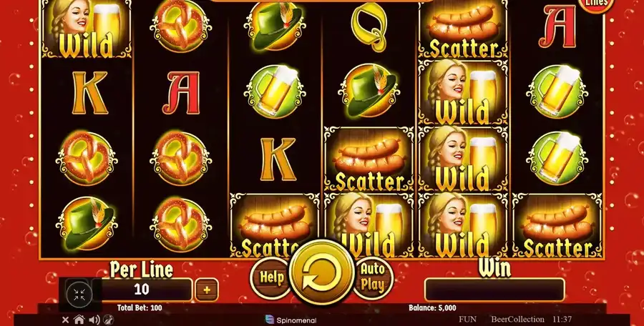Mute sound with the speaker icon
The height and width of the screenshot is (326, 644).
coord(94,320)
